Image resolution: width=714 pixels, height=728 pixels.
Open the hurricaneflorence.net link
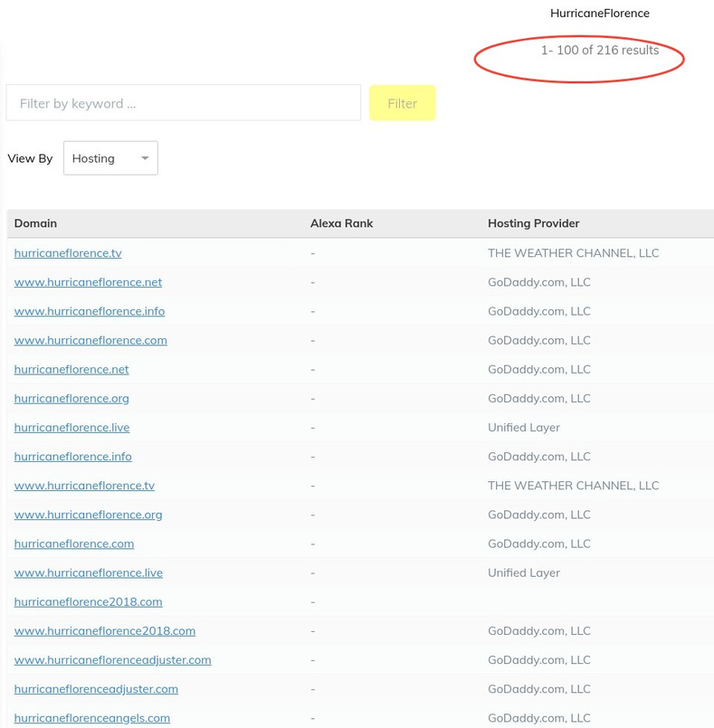tap(71, 370)
